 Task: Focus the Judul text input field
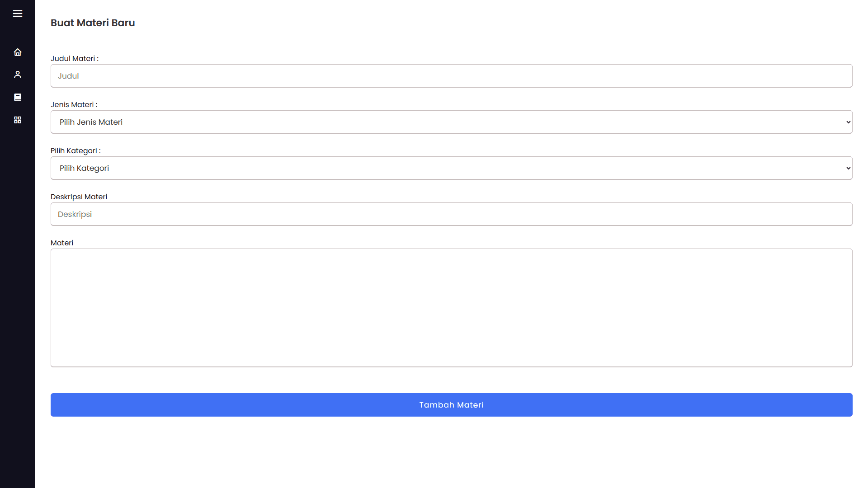451,76
